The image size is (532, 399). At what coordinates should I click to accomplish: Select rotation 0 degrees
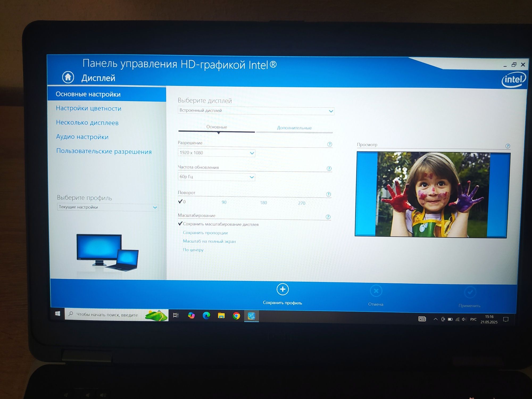(x=182, y=201)
